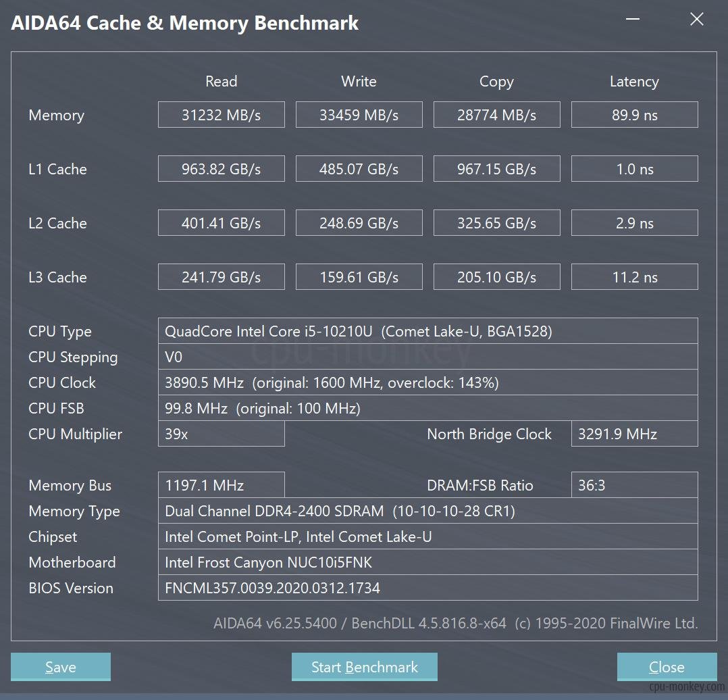Click the DRAM:FSB Ratio label
This screenshot has width=728, height=700.
click(479, 485)
